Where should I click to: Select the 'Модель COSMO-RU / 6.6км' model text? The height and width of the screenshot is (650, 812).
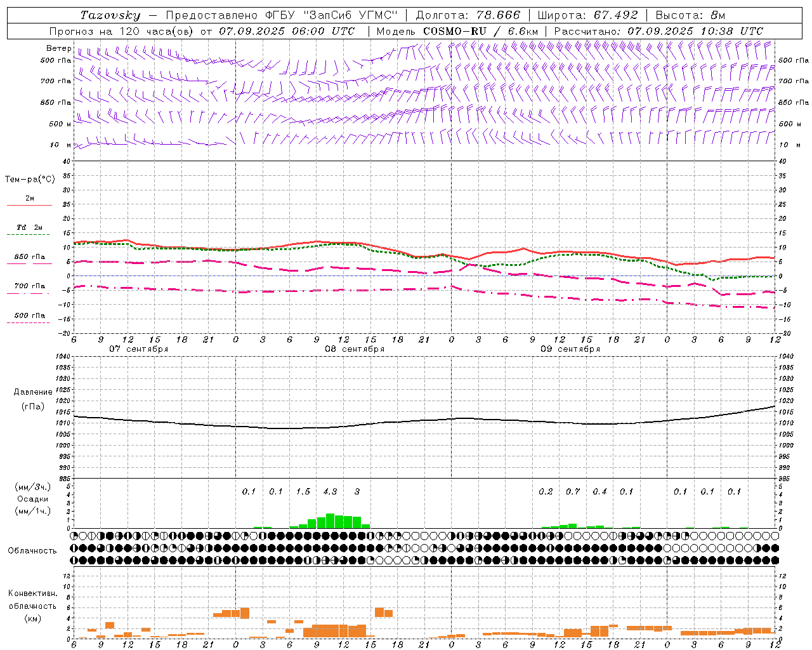[x=457, y=31]
